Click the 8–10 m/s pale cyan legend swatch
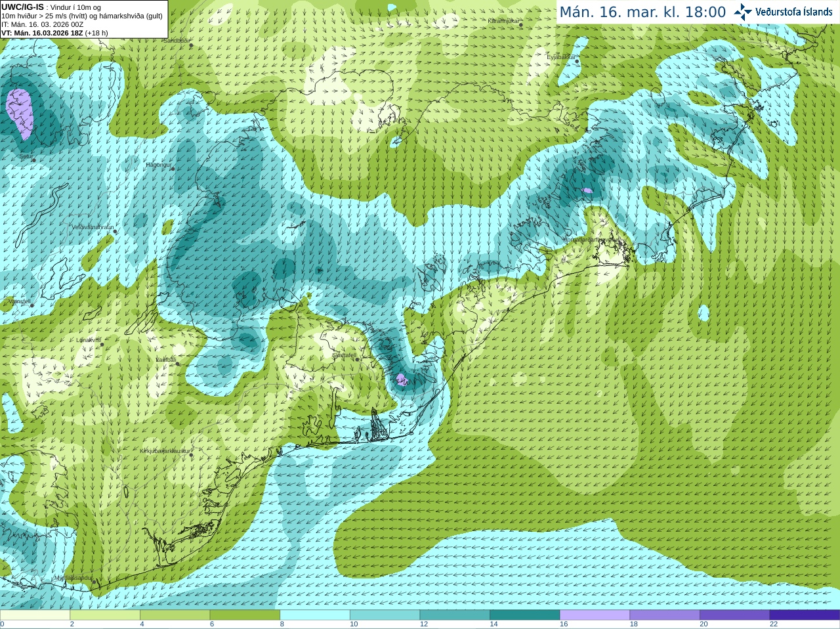Viewport: 840px width, 629px height. (x=315, y=615)
